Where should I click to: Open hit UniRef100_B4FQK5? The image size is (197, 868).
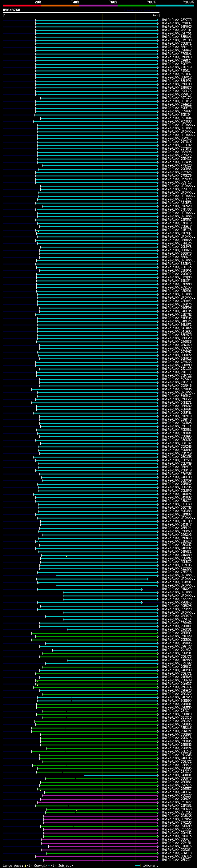pos(177,26)
